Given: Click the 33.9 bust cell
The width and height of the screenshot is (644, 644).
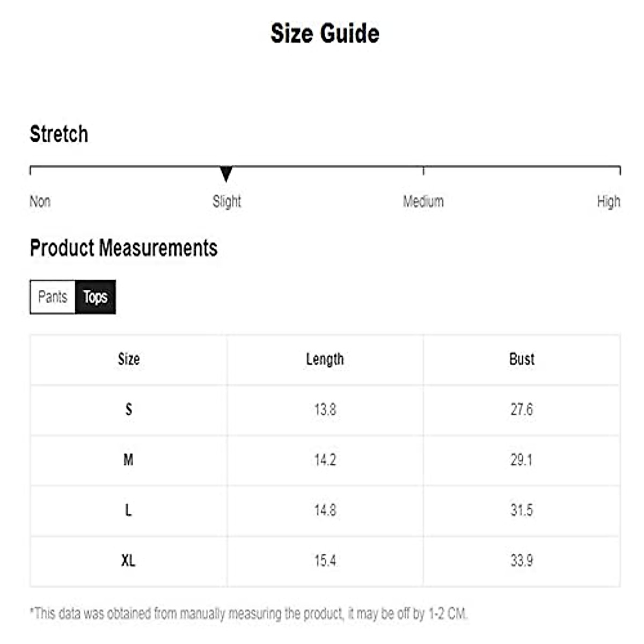Looking at the screenshot, I should click(x=522, y=561).
